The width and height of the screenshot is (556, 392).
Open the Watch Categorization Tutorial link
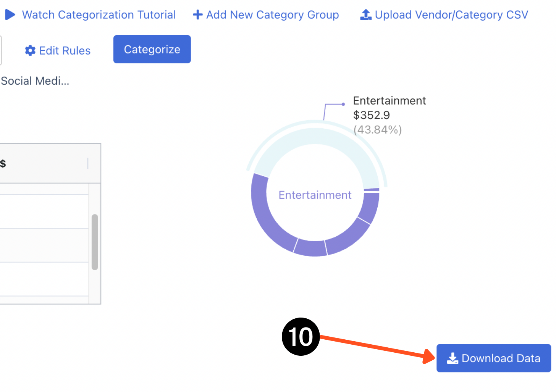pyautogui.click(x=99, y=15)
